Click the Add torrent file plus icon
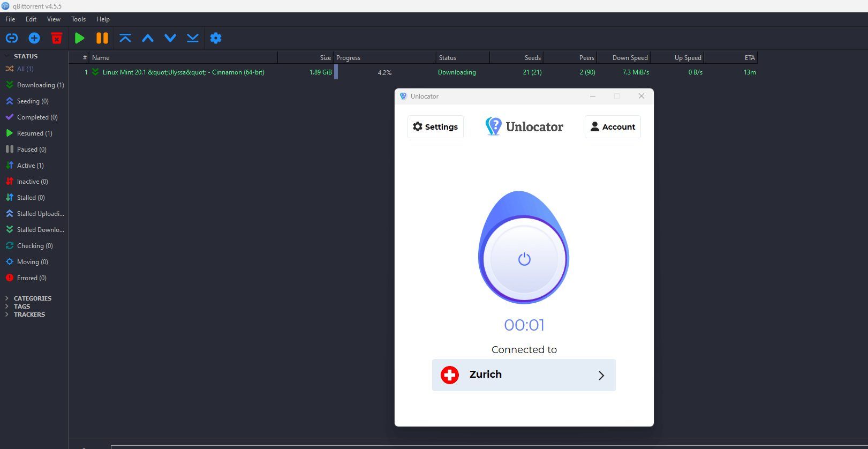Image resolution: width=868 pixels, height=449 pixels. (x=34, y=38)
